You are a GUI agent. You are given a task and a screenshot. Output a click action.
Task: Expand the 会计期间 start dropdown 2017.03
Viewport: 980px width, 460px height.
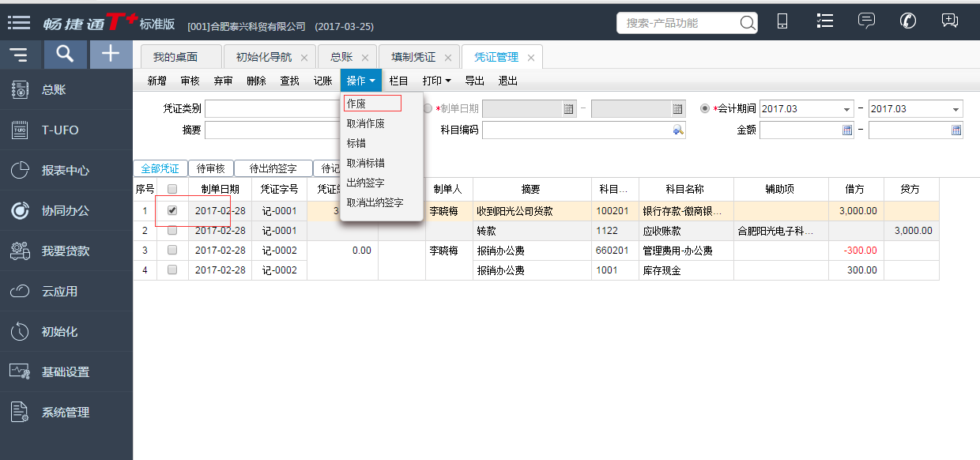click(x=847, y=109)
